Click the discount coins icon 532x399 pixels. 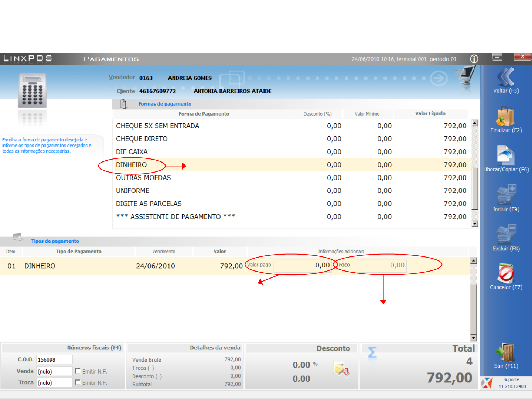341,369
